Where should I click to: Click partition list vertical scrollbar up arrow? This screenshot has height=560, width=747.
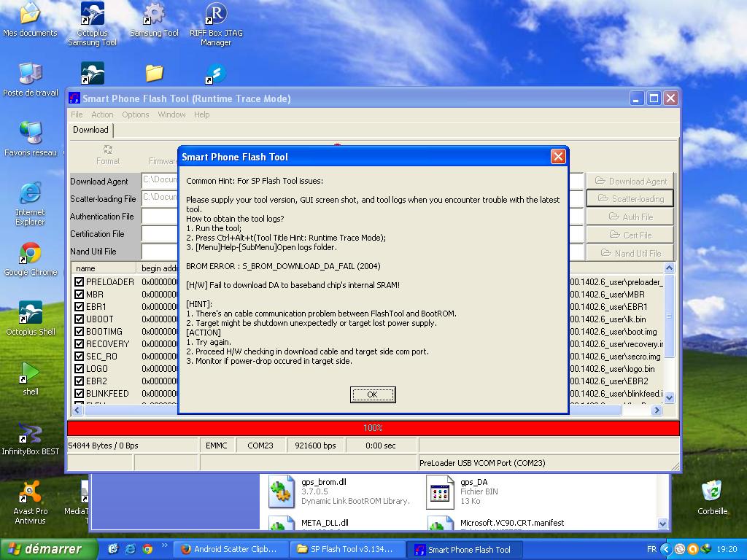point(669,268)
